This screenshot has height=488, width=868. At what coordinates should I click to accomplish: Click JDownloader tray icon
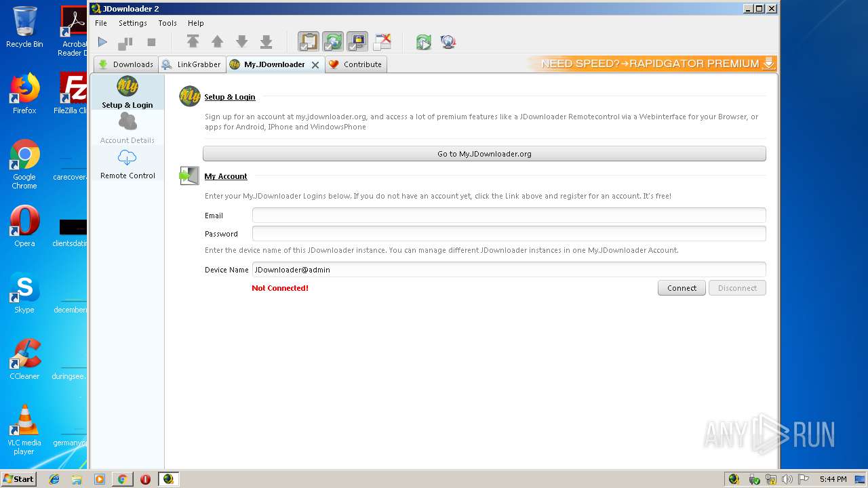(734, 479)
